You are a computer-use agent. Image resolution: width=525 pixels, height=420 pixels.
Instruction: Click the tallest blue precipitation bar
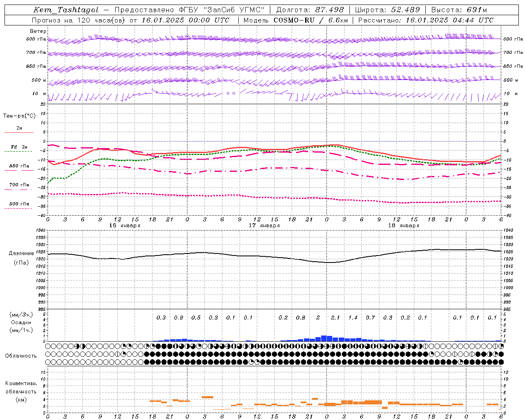click(x=324, y=338)
